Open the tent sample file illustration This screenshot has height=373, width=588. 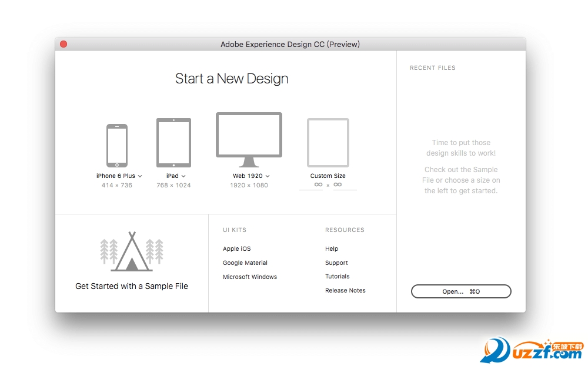tap(132, 251)
